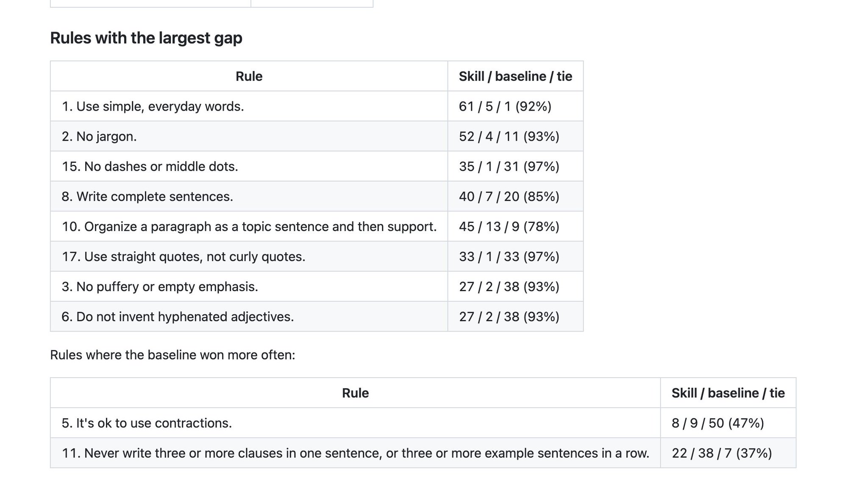Select the '11. Never write three or more clauses' row
868x484 pixels.
(x=423, y=453)
